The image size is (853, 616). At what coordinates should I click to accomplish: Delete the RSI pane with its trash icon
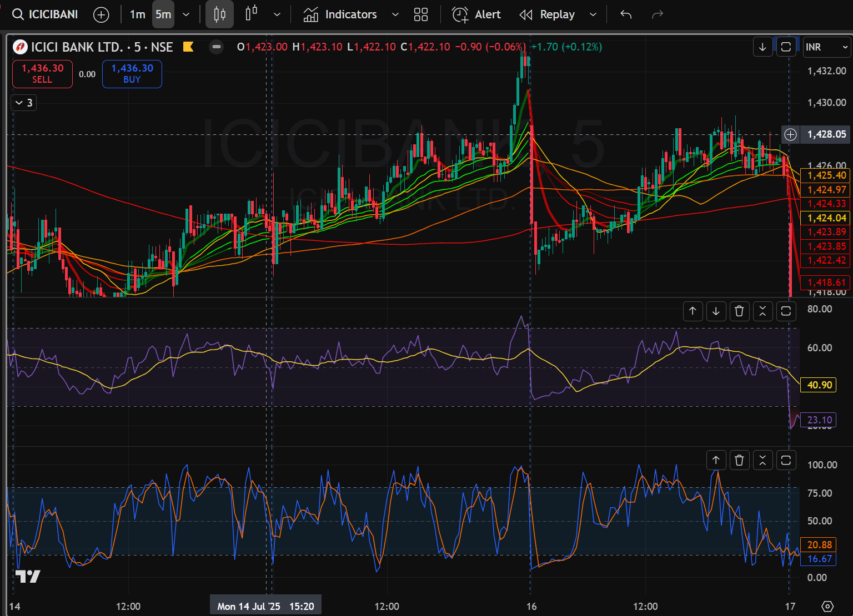point(739,311)
